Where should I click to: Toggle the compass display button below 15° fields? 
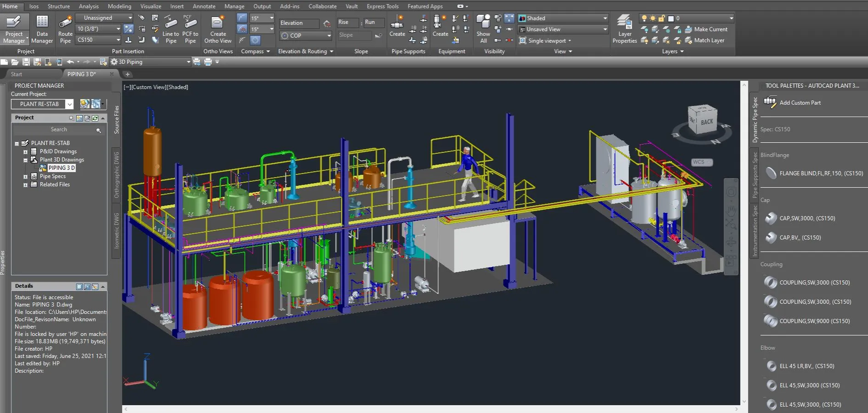click(255, 40)
